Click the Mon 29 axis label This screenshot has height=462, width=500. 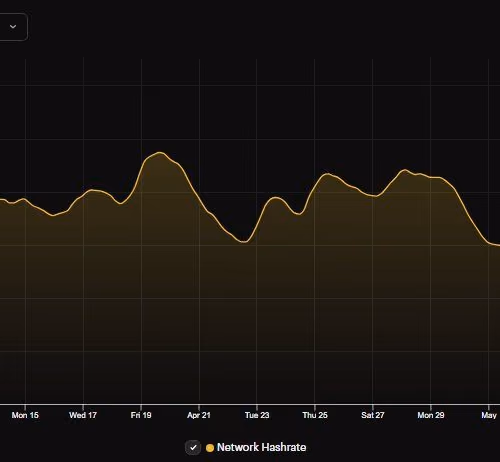431,415
